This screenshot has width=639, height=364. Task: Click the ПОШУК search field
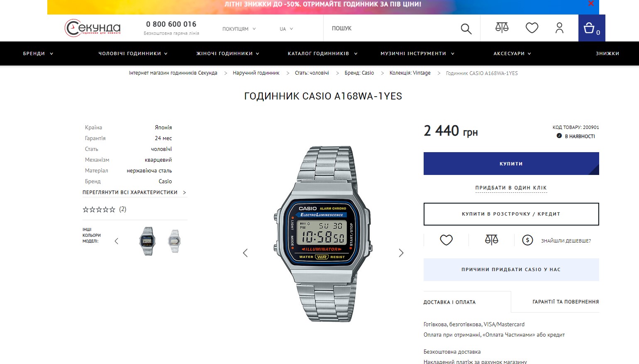pyautogui.click(x=390, y=28)
